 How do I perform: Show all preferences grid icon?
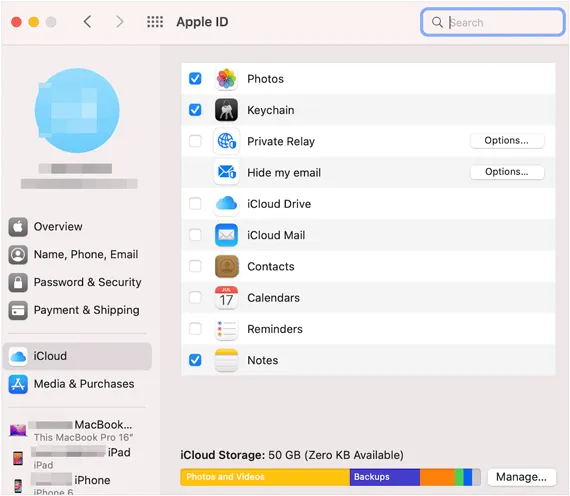[155, 22]
